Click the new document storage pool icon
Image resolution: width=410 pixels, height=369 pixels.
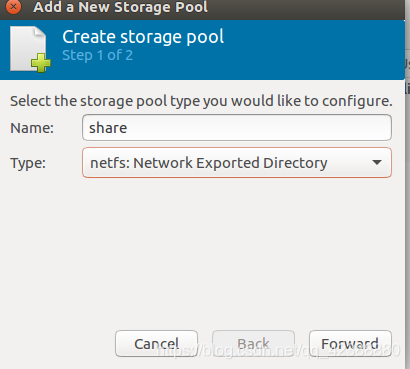[x=30, y=49]
